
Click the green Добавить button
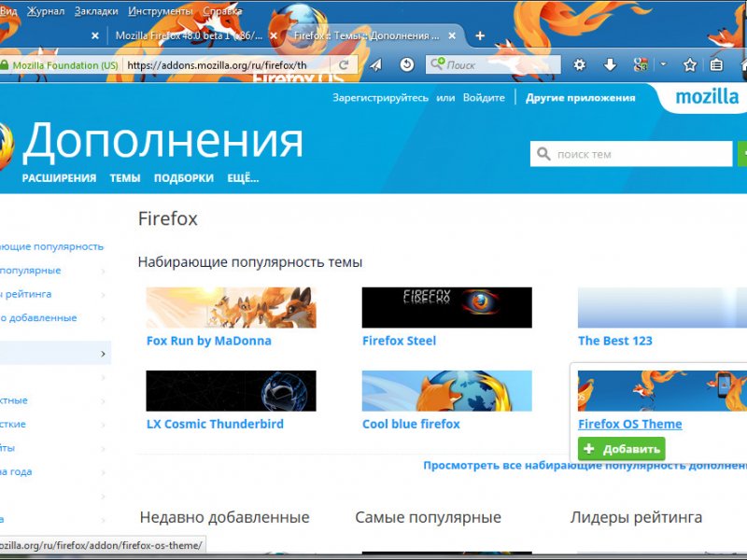point(621,449)
